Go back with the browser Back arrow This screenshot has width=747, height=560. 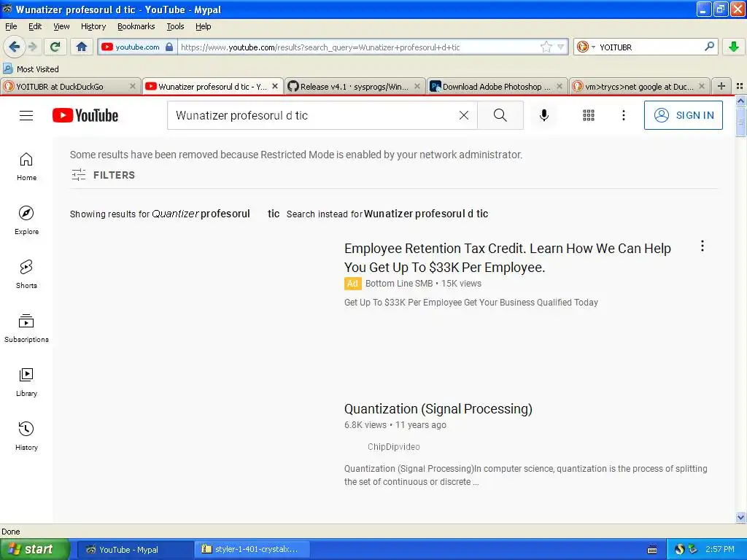tap(15, 47)
